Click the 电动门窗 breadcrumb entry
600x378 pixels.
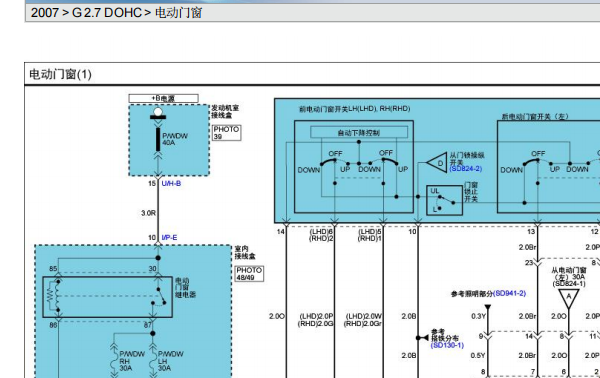click(178, 13)
